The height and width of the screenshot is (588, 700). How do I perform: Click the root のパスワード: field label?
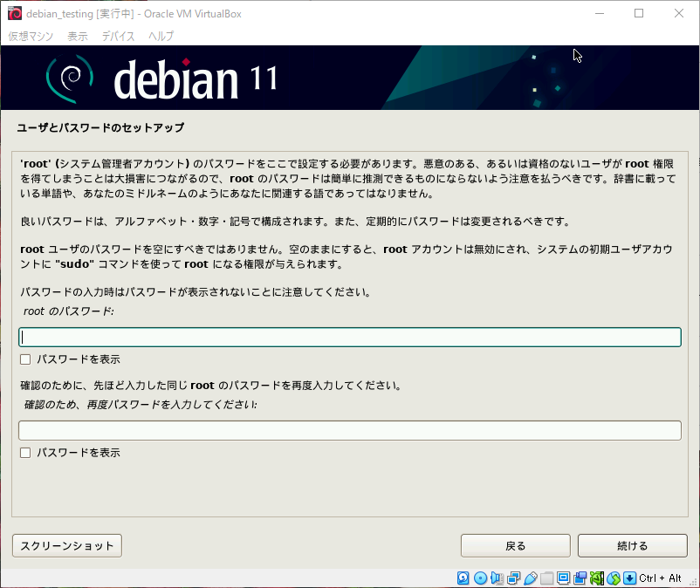tap(69, 311)
